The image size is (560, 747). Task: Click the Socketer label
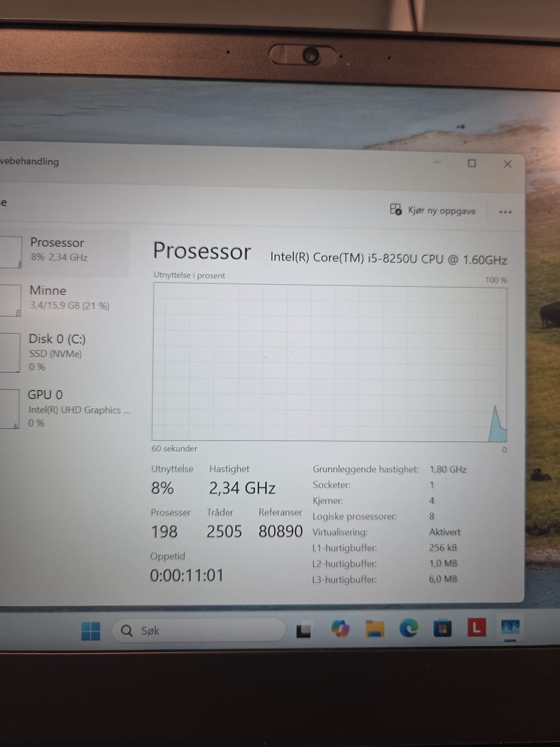click(x=331, y=485)
